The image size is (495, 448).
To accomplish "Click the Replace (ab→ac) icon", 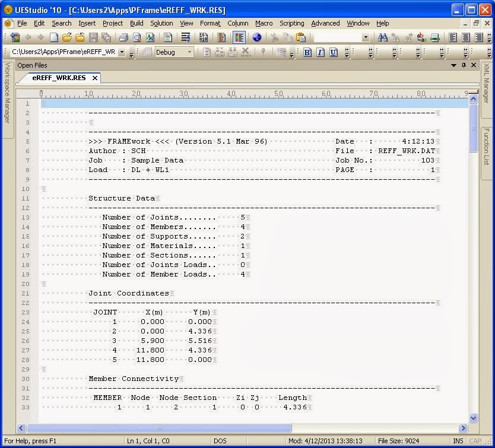I will (422, 37).
